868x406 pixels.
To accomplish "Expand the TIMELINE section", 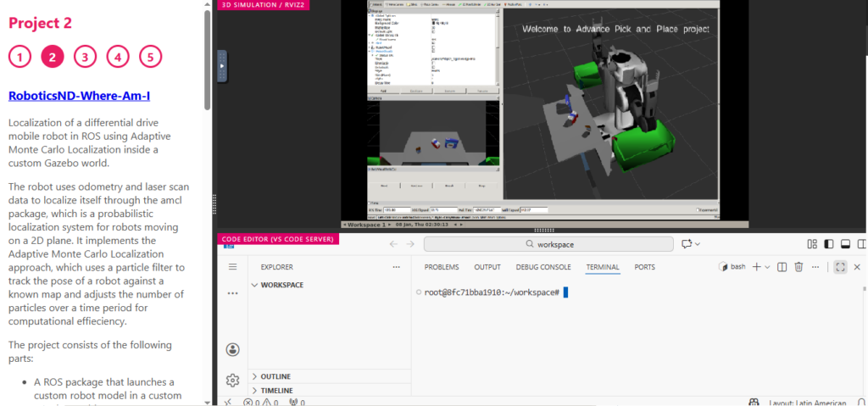I will coord(276,391).
